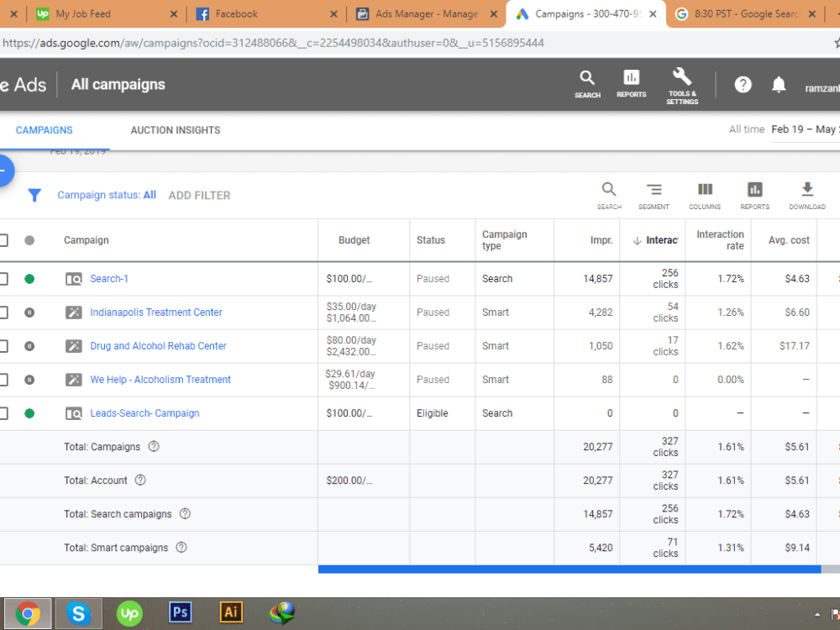Image resolution: width=840 pixels, height=630 pixels.
Task: Tick the checkbox for Search-1
Action: pyautogui.click(x=3, y=279)
